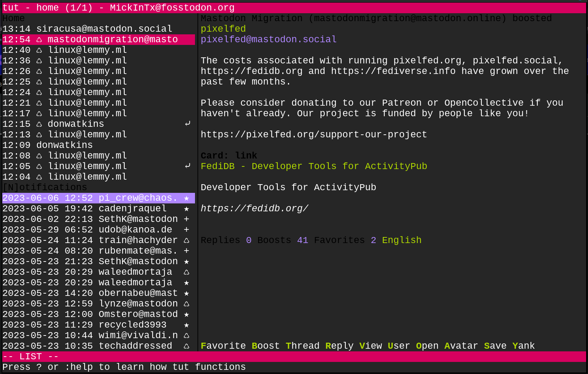Click Favorites 2 count in toot stats

pyautogui.click(x=345, y=240)
